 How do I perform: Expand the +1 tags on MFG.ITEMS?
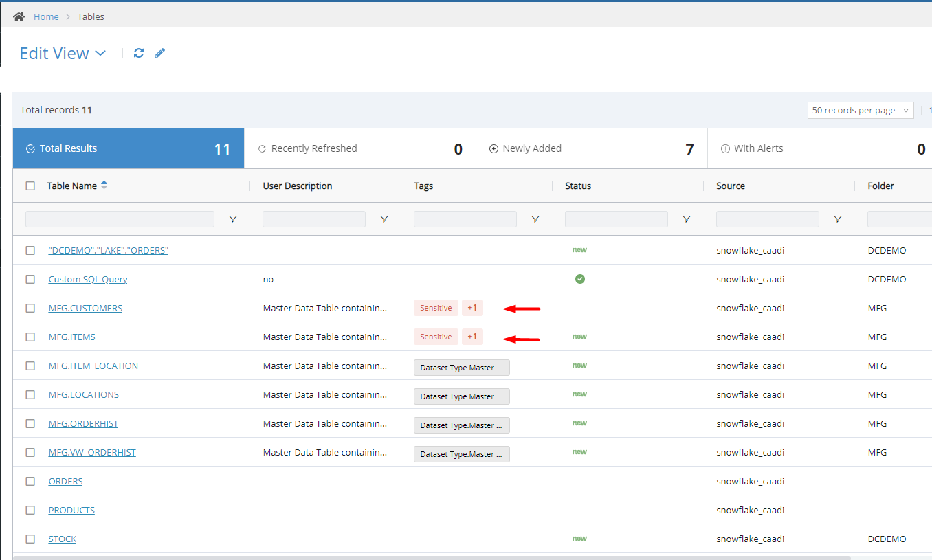[472, 337]
